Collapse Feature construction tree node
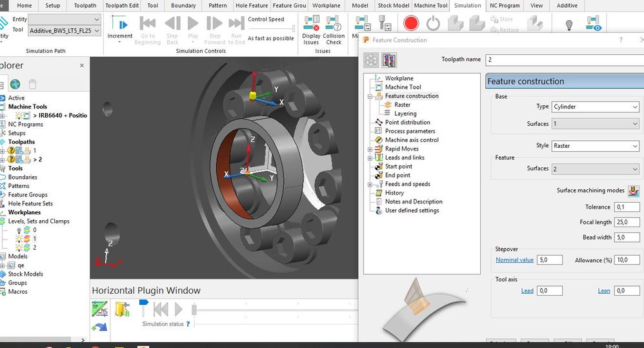Viewport: 644px width, 348px height. (x=370, y=97)
